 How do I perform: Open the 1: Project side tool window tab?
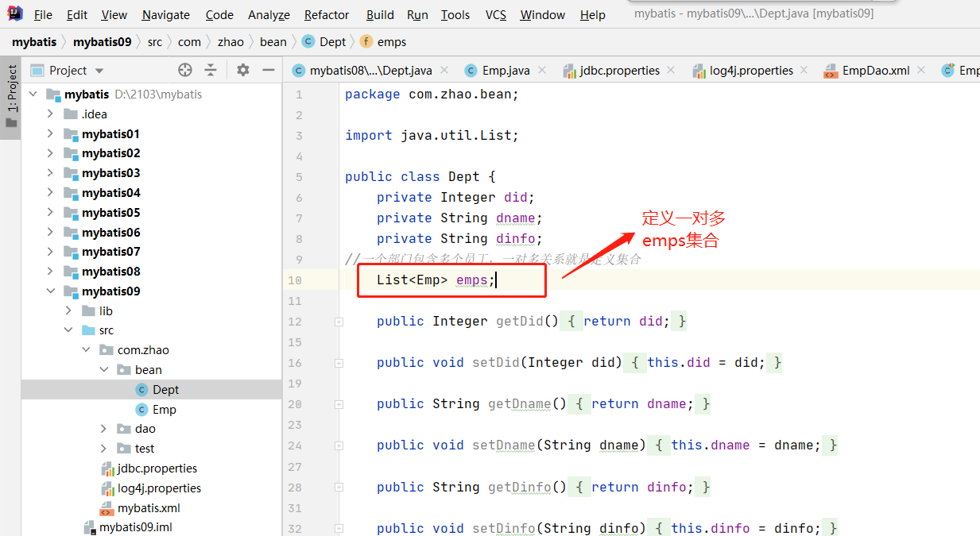[x=11, y=97]
